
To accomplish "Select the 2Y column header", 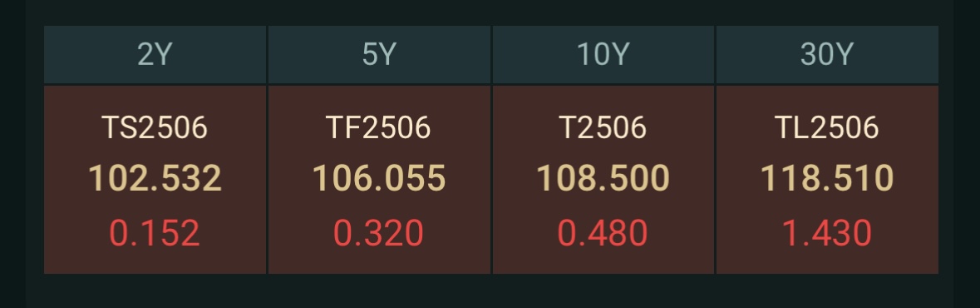I will 155,54.
